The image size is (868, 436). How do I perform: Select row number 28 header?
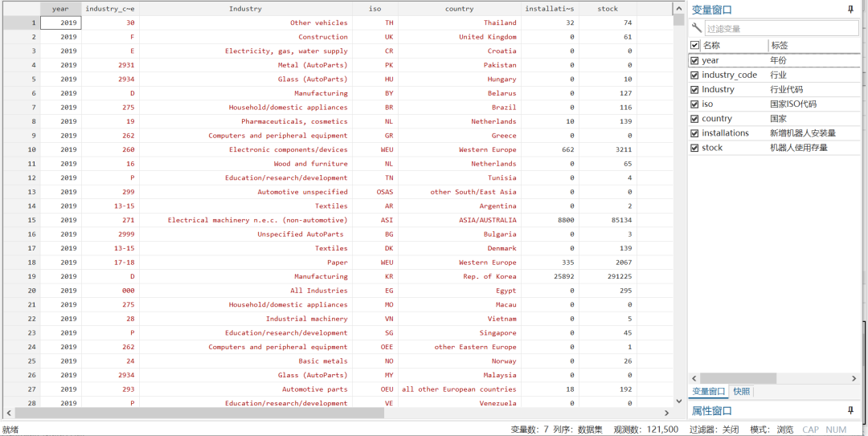pos(22,403)
